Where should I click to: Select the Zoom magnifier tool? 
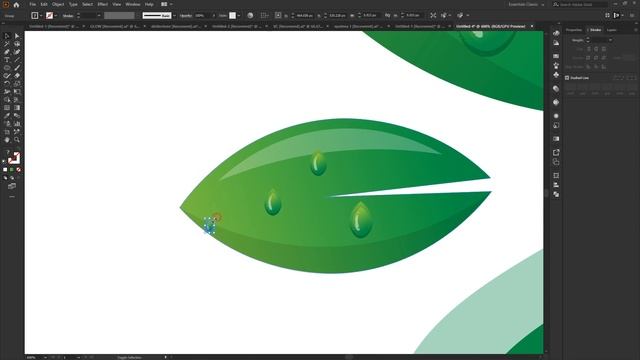[x=17, y=140]
